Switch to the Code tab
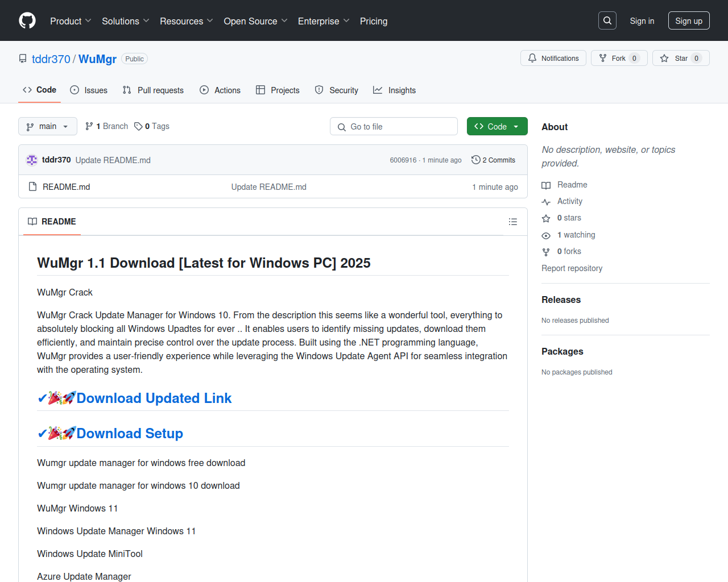This screenshot has width=728, height=582. pyautogui.click(x=39, y=90)
